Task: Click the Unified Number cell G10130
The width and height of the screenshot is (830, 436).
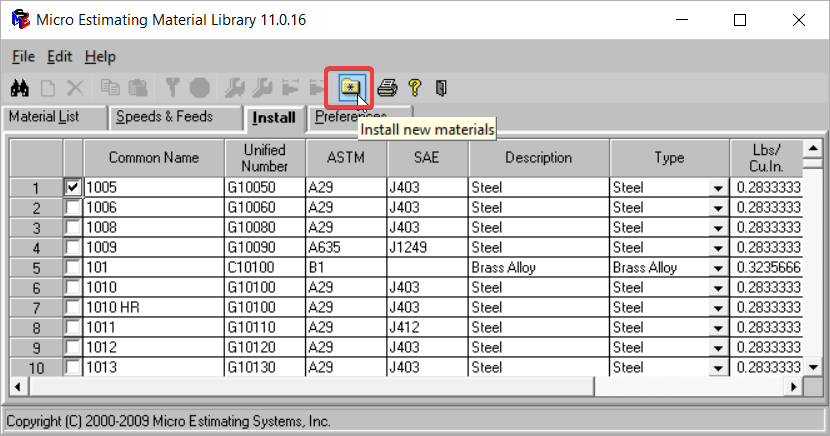Action: pos(265,367)
